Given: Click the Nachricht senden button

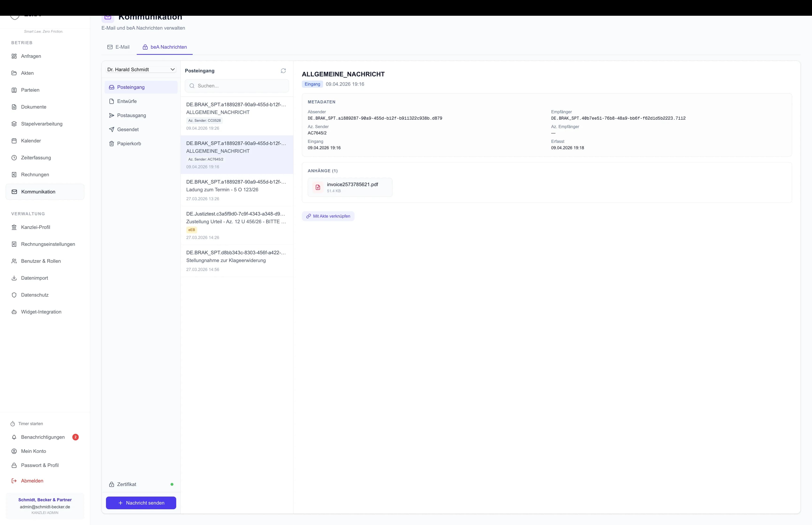Looking at the screenshot, I should 141,503.
